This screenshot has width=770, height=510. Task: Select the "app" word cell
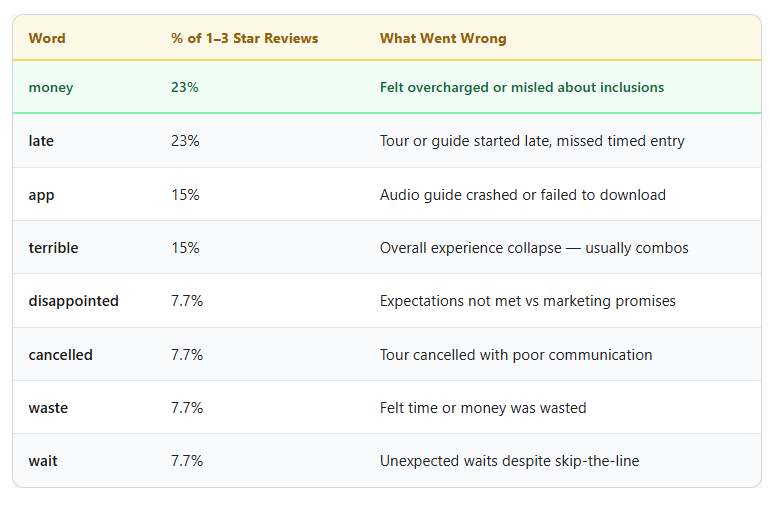coord(41,195)
